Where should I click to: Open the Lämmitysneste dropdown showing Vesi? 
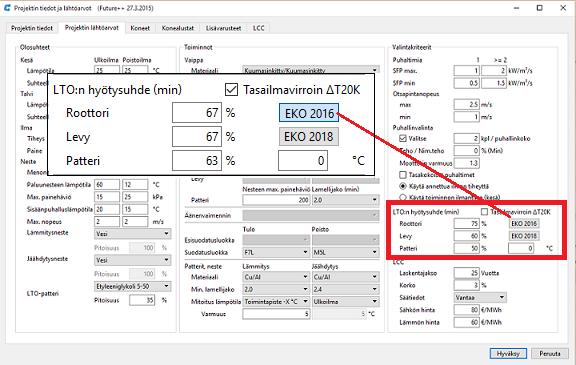[132, 234]
